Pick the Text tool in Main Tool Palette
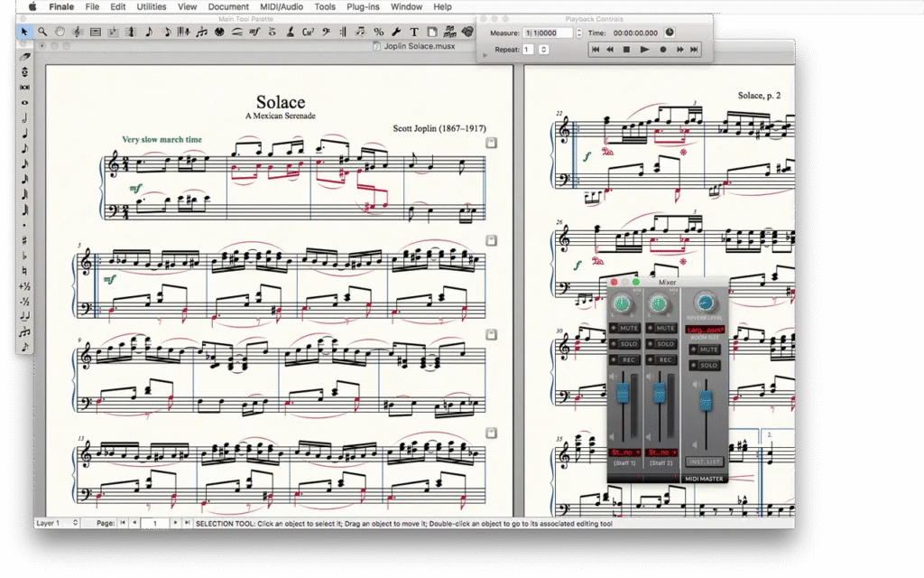924x578 pixels. pyautogui.click(x=414, y=33)
